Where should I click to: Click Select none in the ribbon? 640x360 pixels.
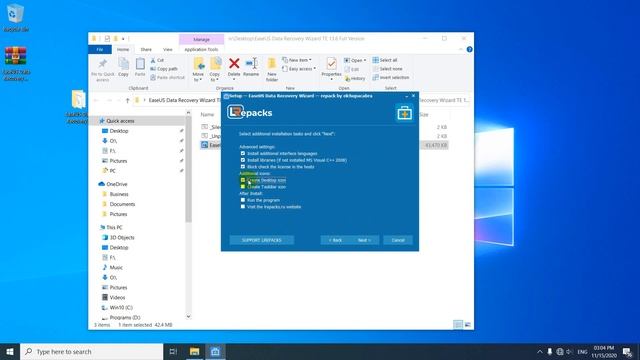point(387,69)
